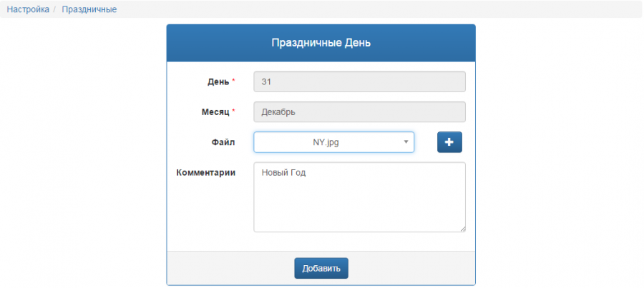644x288 pixels.
Task: Click the Файл field label
Action: [223, 142]
